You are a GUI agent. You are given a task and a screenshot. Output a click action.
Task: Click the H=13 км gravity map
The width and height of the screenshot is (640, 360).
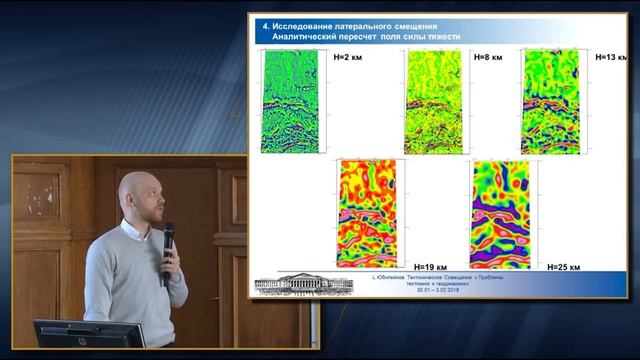coord(550,102)
